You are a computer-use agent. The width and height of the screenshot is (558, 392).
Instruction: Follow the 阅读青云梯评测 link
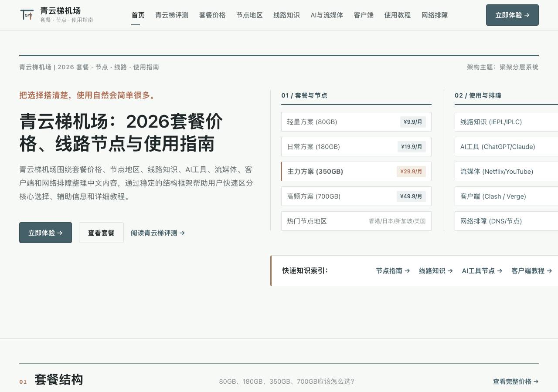[x=158, y=233]
